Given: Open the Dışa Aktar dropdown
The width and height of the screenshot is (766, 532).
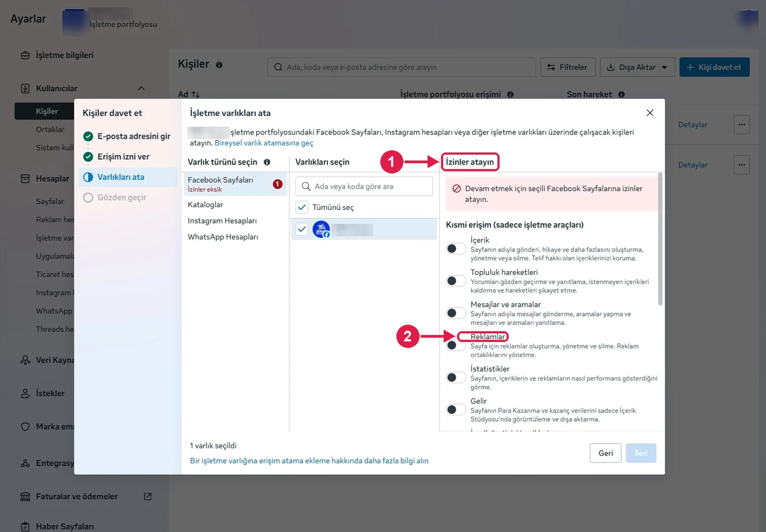Looking at the screenshot, I should (637, 67).
